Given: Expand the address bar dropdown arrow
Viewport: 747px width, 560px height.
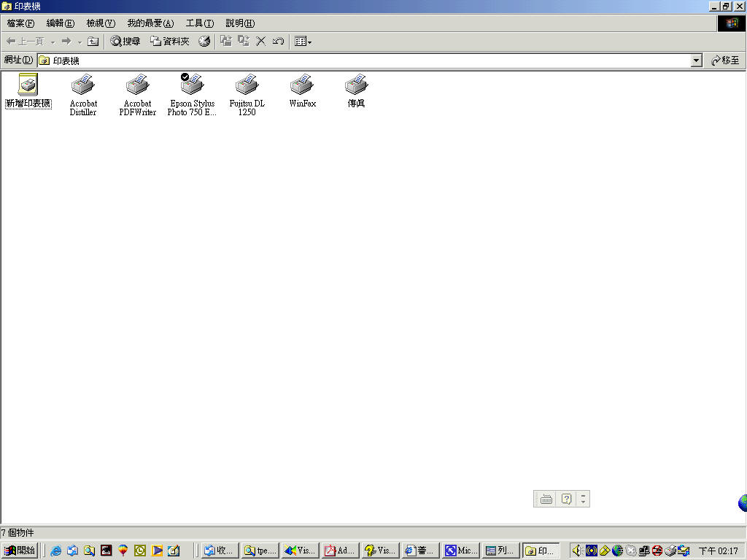Looking at the screenshot, I should click(x=697, y=61).
